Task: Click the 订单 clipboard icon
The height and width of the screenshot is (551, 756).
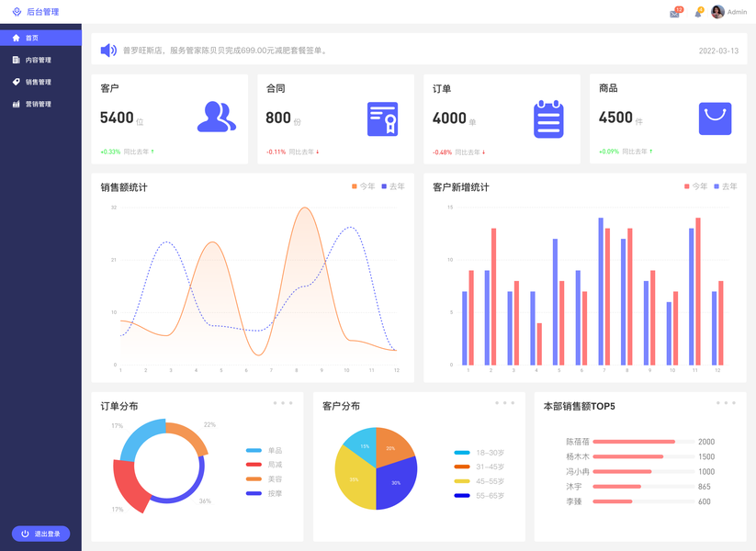Action: (x=548, y=119)
